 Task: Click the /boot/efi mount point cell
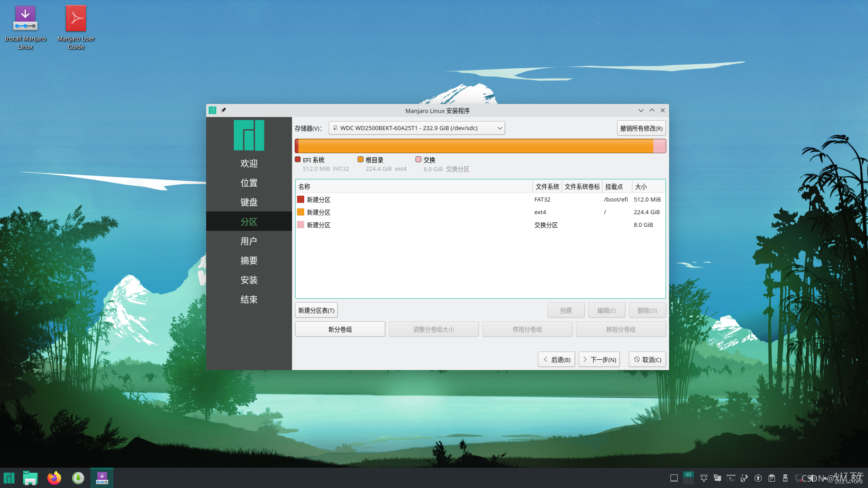[x=616, y=199]
